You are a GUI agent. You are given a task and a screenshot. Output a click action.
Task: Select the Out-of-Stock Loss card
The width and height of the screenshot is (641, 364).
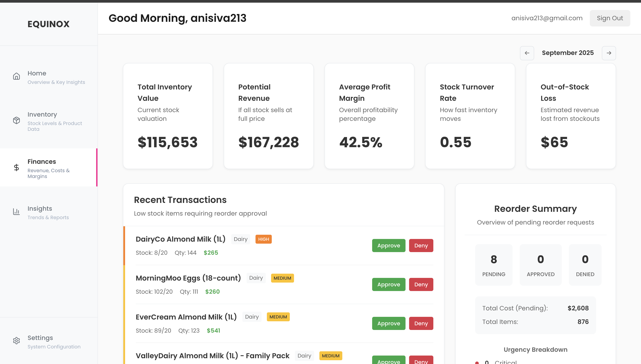tap(570, 116)
